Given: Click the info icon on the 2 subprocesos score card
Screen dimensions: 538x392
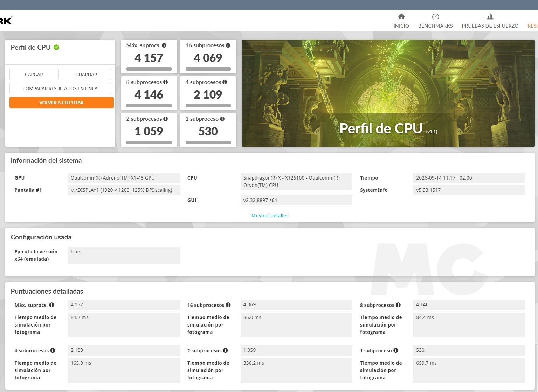Looking at the screenshot, I should tap(165, 119).
